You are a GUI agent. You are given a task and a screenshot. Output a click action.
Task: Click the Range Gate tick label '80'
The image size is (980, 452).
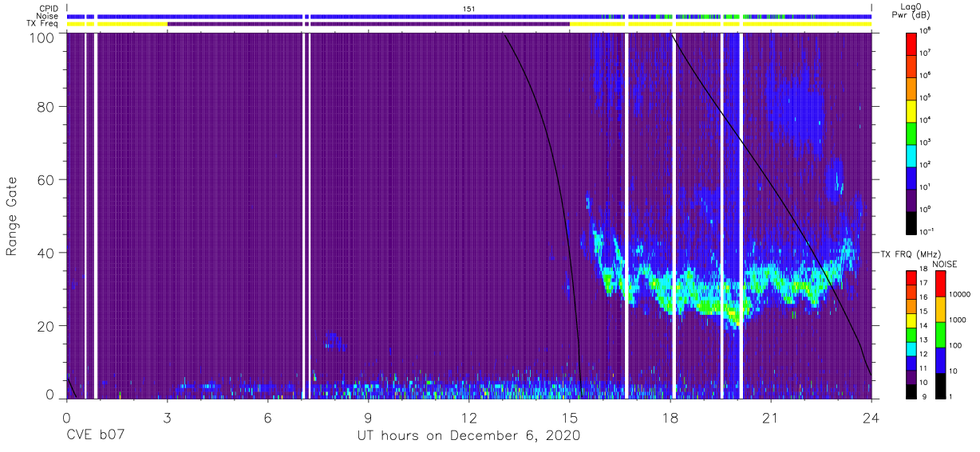(x=45, y=108)
